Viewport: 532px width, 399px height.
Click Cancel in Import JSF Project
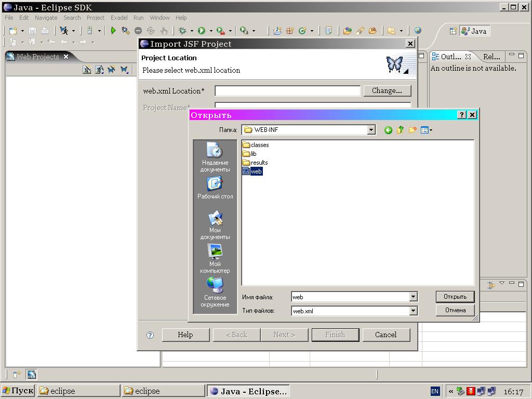pos(386,335)
